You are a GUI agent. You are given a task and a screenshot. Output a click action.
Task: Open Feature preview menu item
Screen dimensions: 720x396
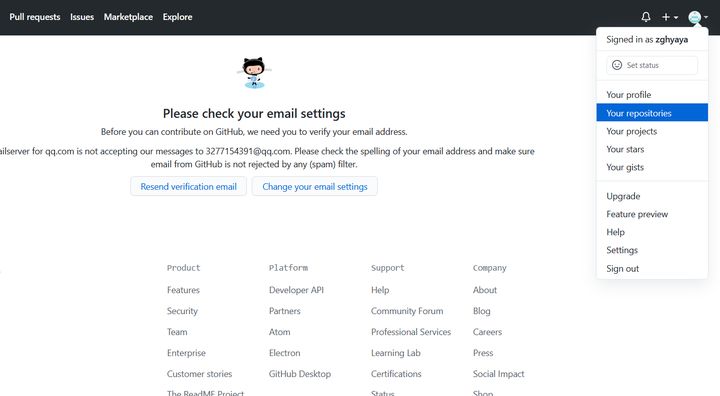[652, 214]
